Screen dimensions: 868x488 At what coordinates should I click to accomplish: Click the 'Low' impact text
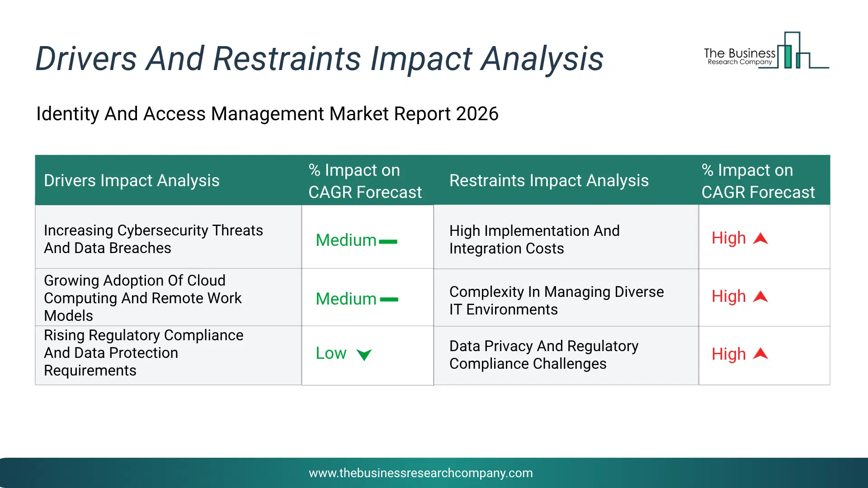(x=331, y=353)
